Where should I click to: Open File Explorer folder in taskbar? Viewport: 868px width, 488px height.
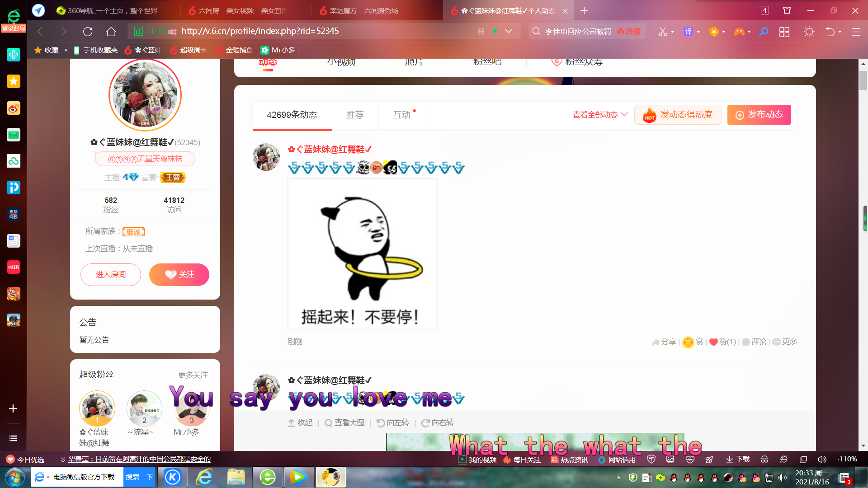(x=236, y=477)
